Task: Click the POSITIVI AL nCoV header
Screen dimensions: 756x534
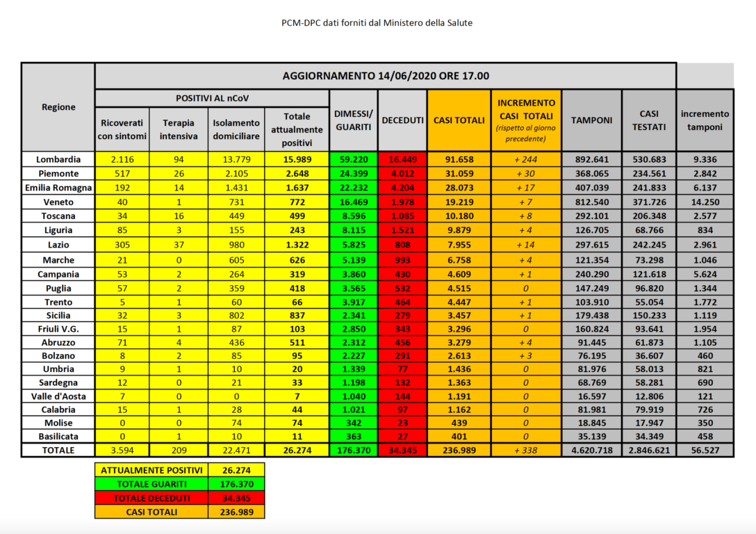Action: (x=212, y=98)
